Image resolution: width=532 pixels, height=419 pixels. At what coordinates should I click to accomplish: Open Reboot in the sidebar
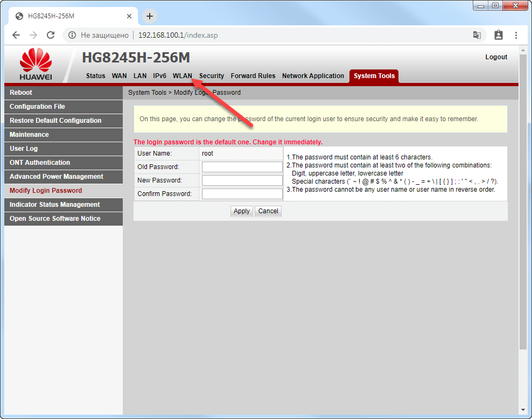21,93
